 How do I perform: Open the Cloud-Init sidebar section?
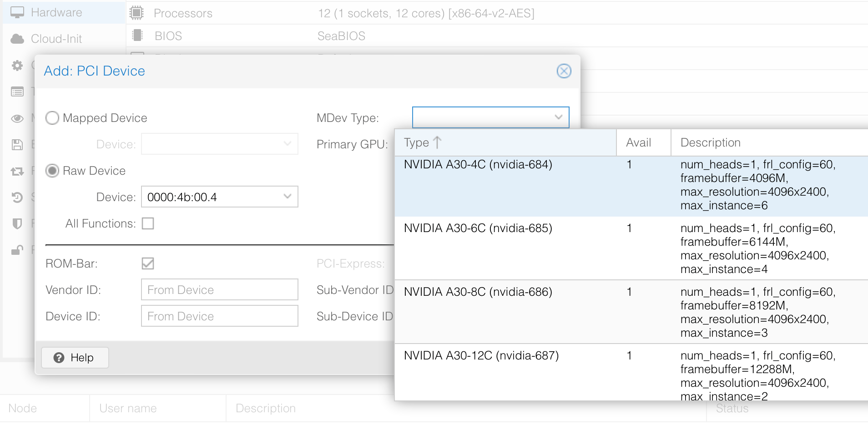64,39
